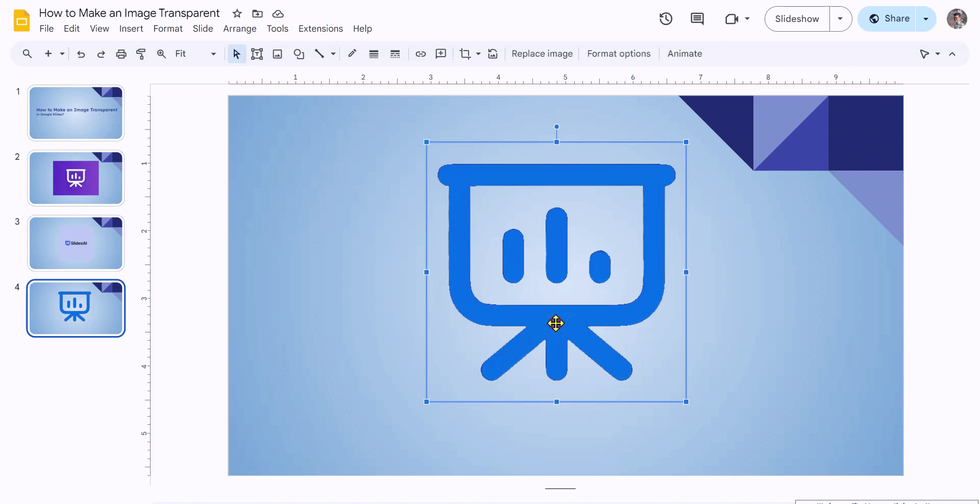Viewport: 980px width, 504px height.
Task: Activate the paint format tool
Action: [x=141, y=54]
